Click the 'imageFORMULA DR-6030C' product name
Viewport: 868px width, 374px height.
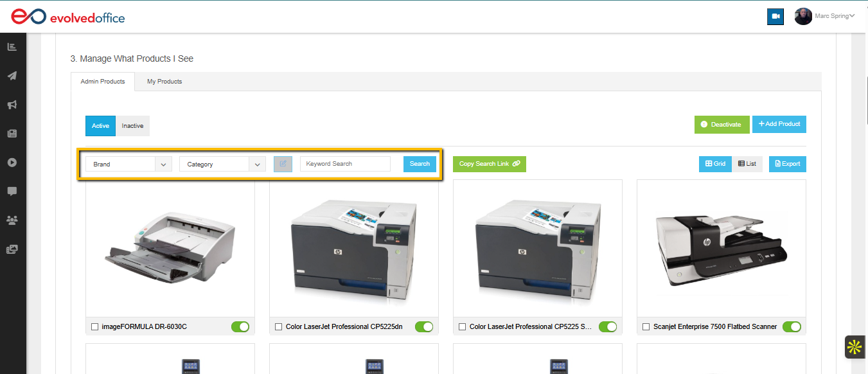(x=144, y=327)
